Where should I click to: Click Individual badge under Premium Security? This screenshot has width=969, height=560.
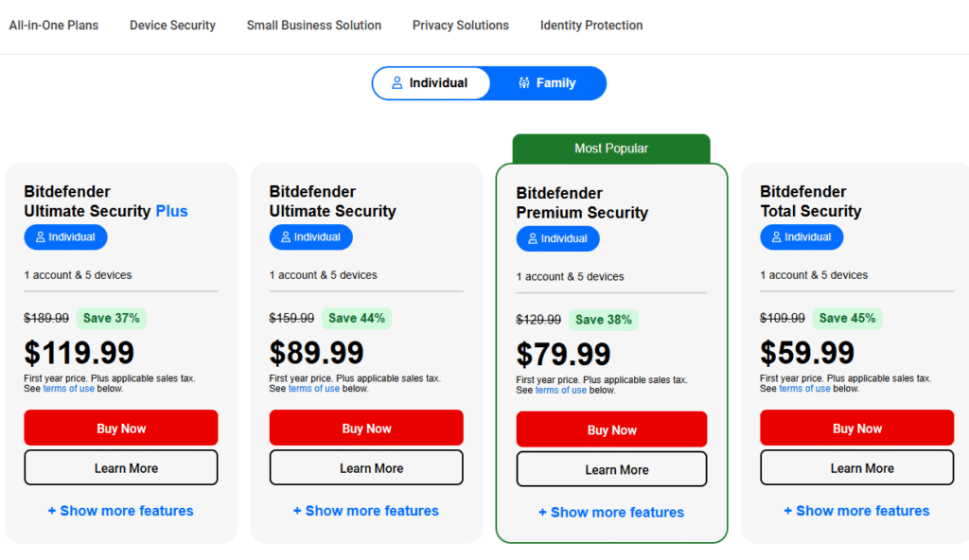coord(557,238)
